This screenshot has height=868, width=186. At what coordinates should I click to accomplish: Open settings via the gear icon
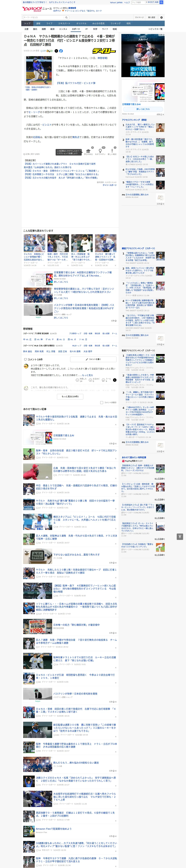coord(161,18)
